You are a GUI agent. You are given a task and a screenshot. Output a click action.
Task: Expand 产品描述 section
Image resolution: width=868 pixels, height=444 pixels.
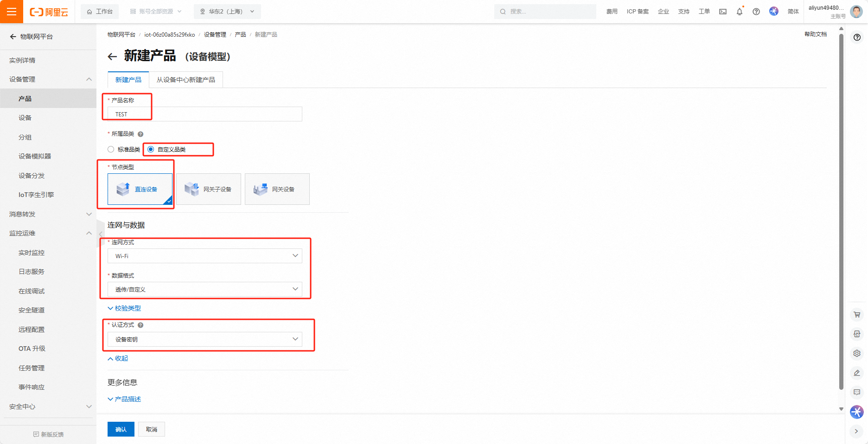(124, 399)
